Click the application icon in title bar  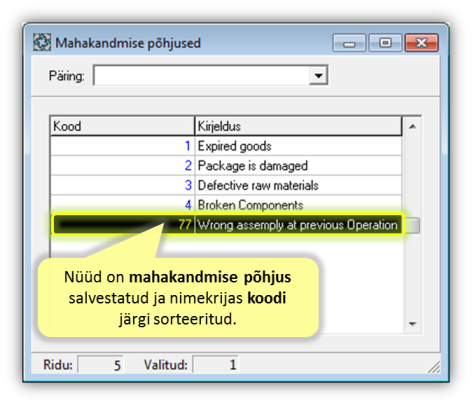(x=42, y=42)
